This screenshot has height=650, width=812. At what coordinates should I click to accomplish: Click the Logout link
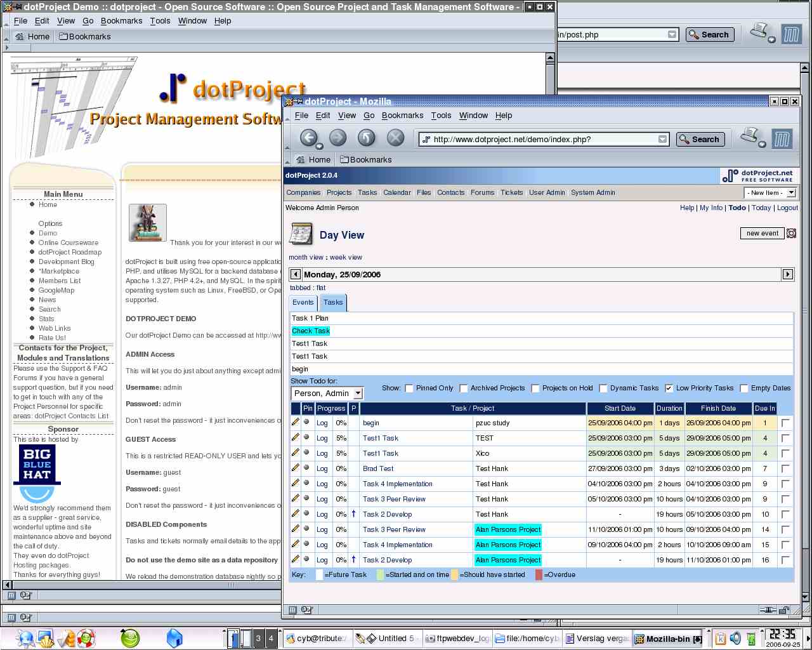point(788,208)
